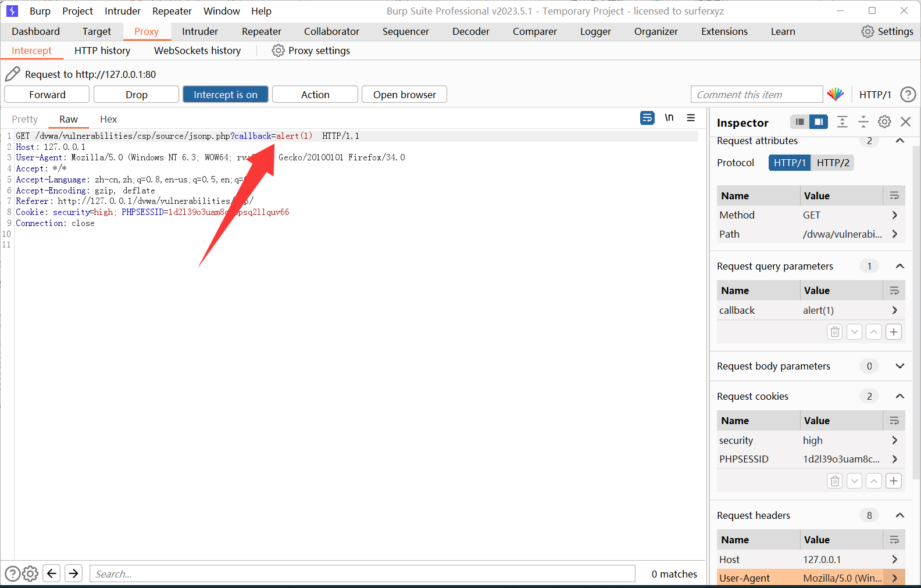Move query parameter up arrow
Viewport: 921px width, 588px height.
(x=874, y=332)
